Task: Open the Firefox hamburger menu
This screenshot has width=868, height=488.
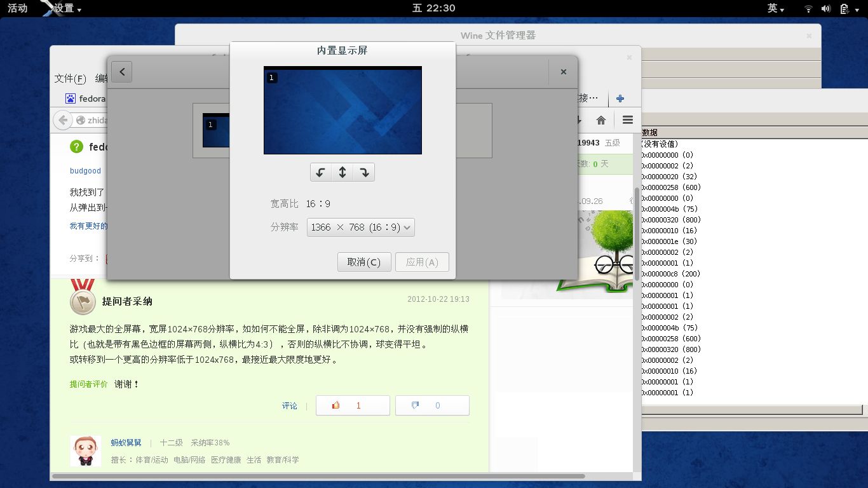Action: [628, 120]
